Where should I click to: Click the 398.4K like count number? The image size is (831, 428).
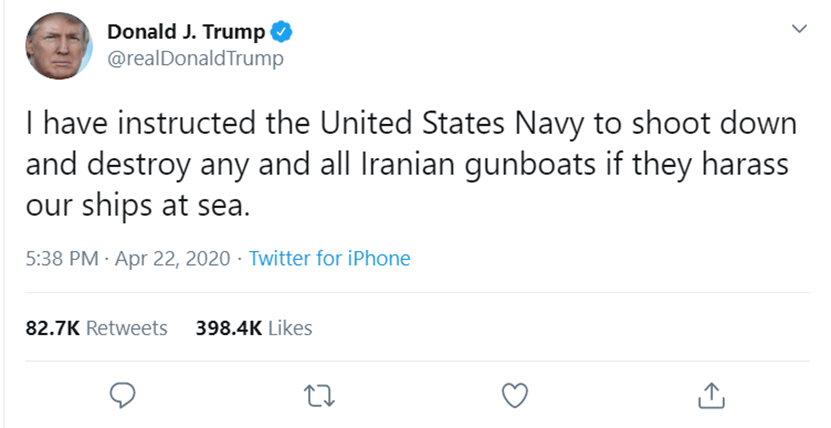[229, 327]
